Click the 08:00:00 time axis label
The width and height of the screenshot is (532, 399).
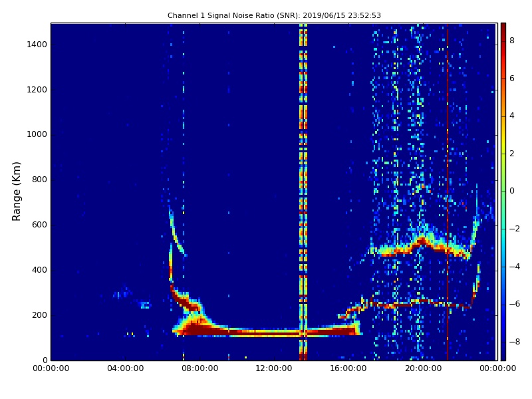pos(200,368)
